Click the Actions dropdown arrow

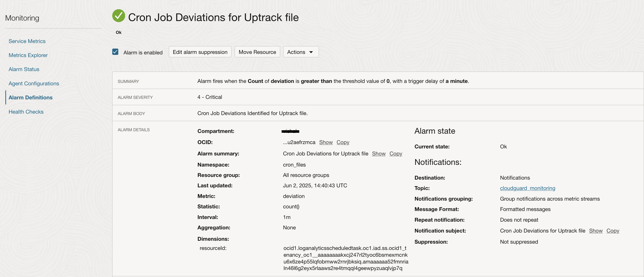311,52
